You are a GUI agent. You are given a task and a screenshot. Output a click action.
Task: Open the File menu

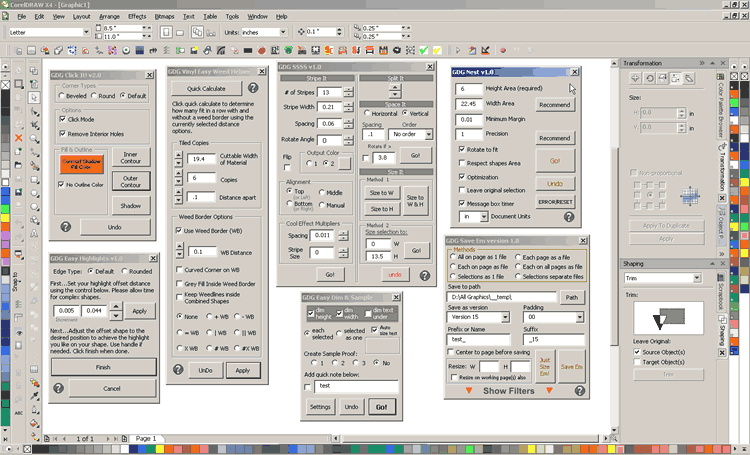tap(22, 16)
